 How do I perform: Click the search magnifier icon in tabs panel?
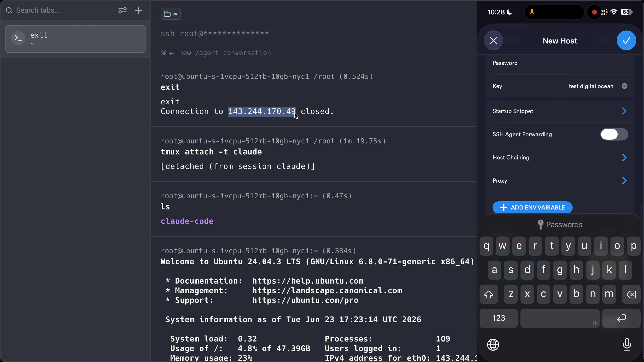9,10
